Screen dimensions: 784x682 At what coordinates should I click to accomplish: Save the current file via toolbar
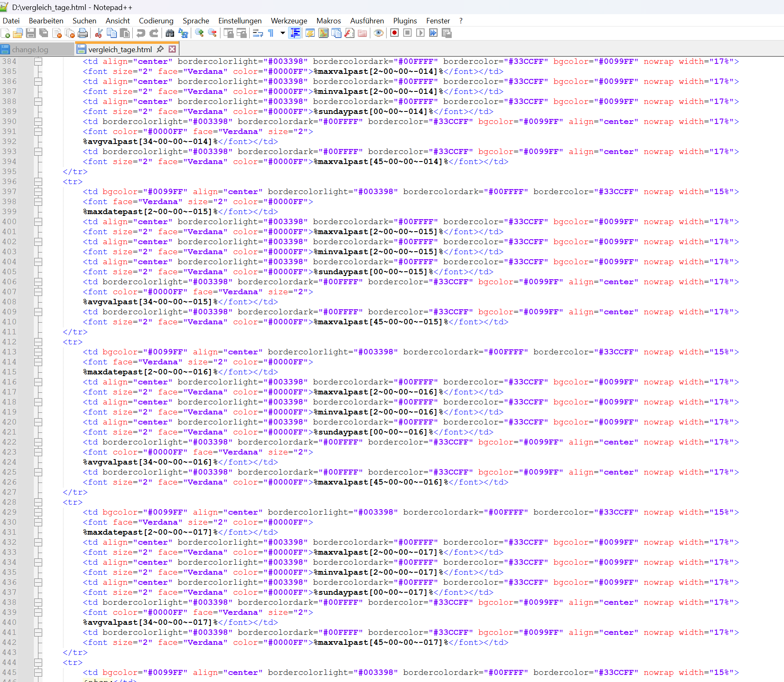tap(31, 33)
